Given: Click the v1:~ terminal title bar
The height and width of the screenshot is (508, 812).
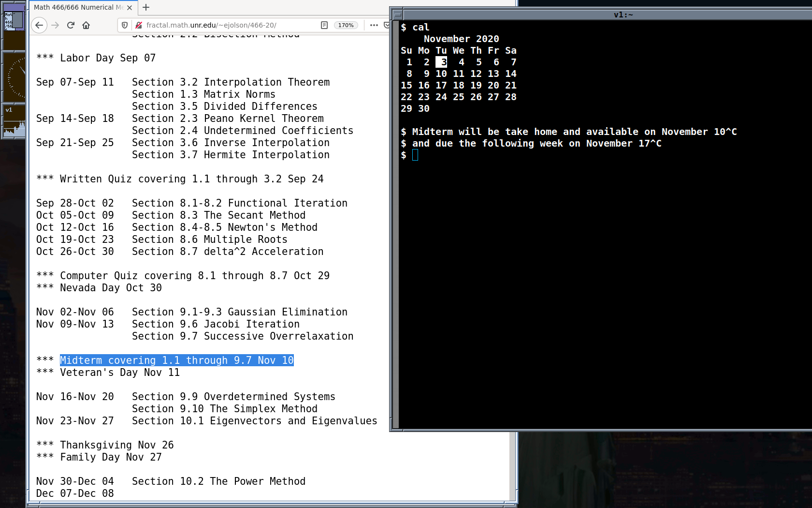Looking at the screenshot, I should pyautogui.click(x=604, y=15).
